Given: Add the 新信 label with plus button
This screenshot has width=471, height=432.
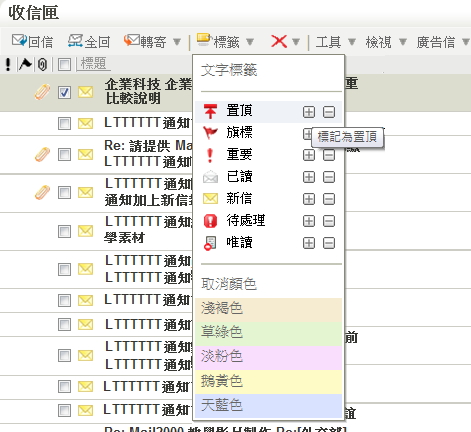Looking at the screenshot, I should tap(309, 199).
